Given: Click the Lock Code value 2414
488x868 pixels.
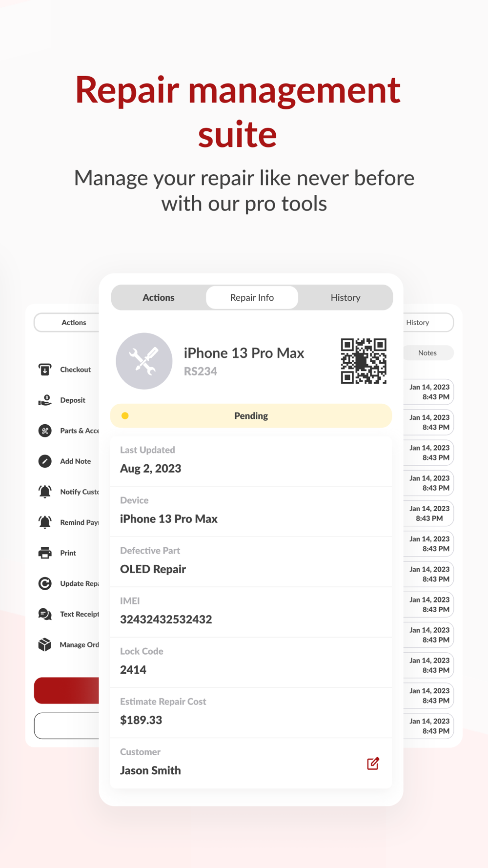Looking at the screenshot, I should [x=133, y=670].
